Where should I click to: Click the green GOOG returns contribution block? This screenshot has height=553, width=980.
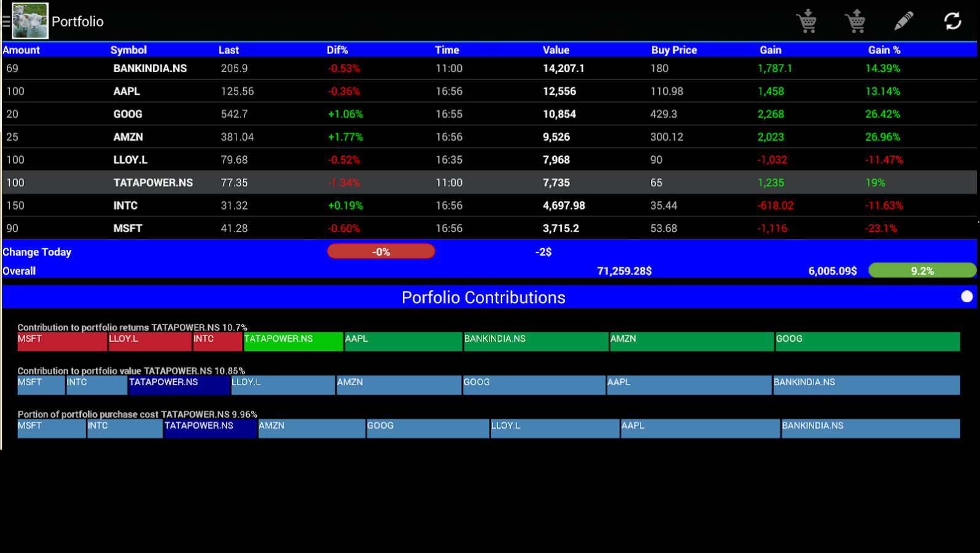point(867,342)
